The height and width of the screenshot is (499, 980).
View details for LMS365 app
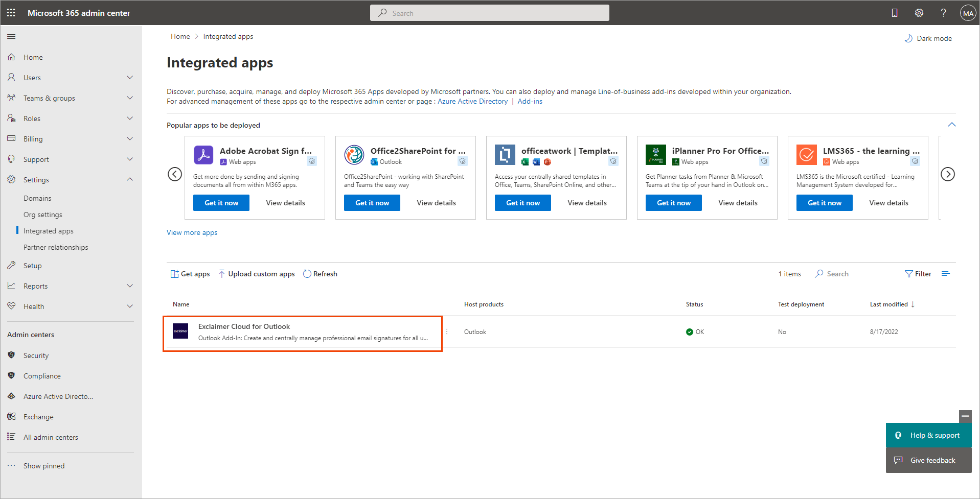tap(888, 203)
